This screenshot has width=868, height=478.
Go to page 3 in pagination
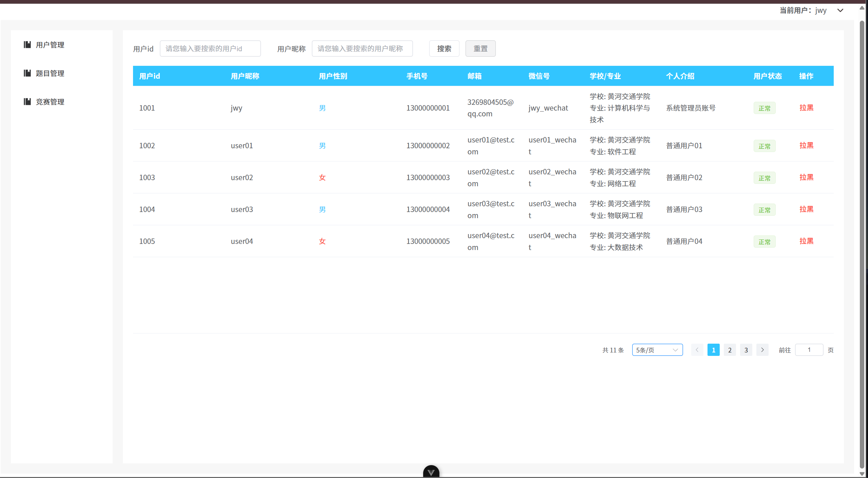click(746, 350)
